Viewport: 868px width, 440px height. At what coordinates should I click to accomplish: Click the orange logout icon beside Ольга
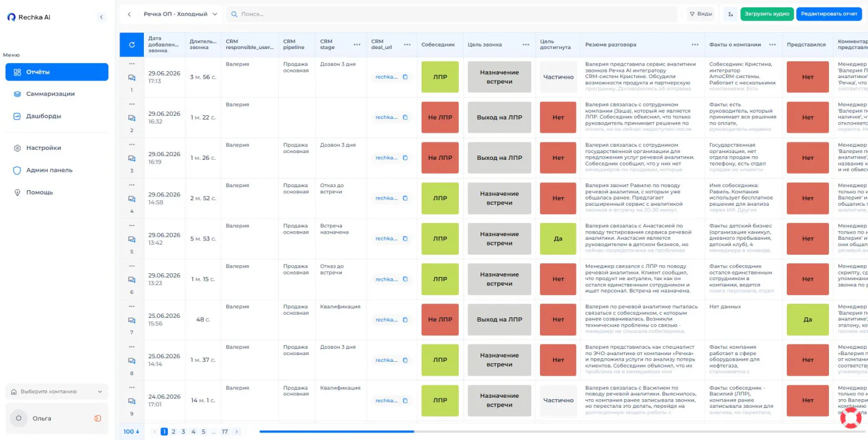98,418
